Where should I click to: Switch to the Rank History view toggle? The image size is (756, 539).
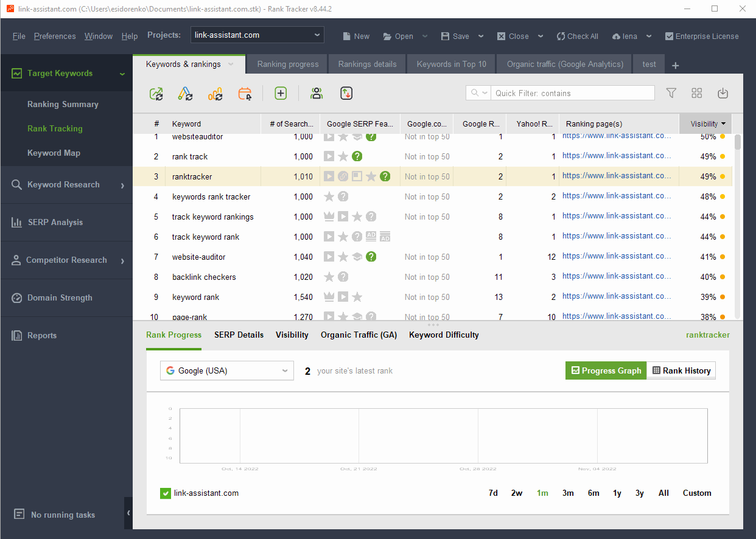[681, 370]
